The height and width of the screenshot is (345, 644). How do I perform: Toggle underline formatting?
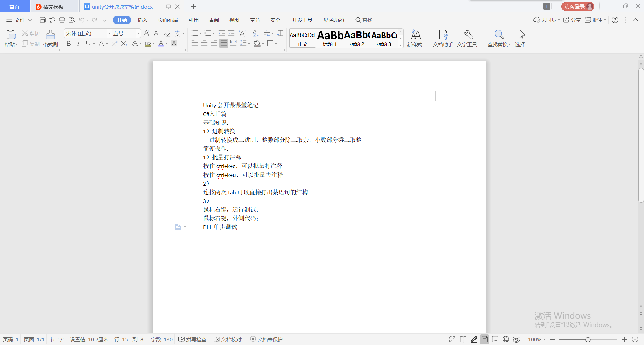tap(88, 43)
